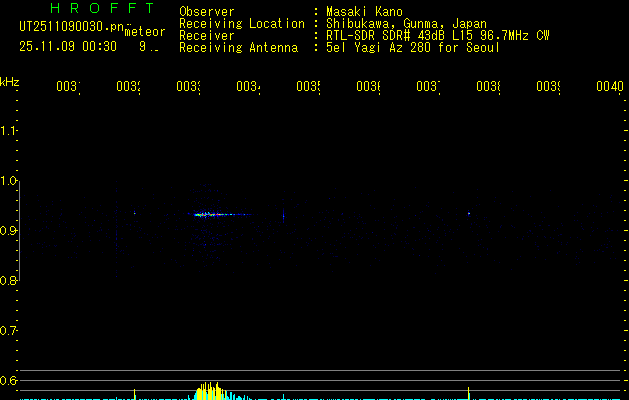Click the 0.7 kHz frequency axis label

tap(9, 331)
